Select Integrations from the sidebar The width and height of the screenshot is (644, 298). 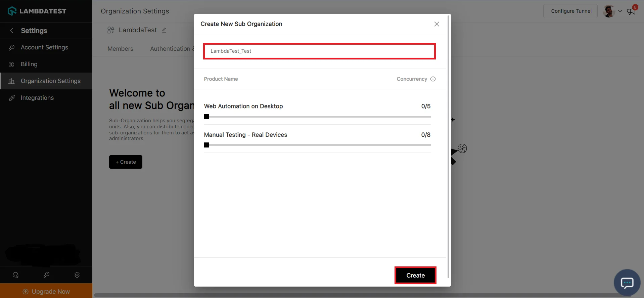tap(37, 98)
